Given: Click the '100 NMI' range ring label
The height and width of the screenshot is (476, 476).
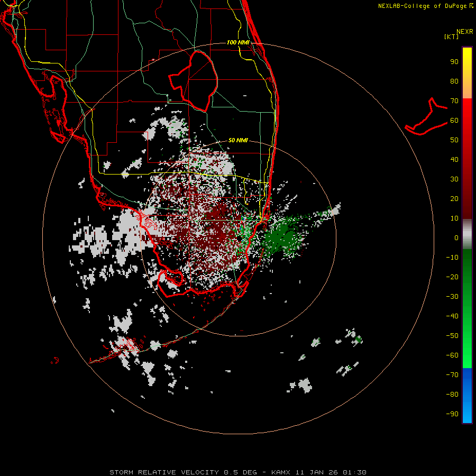Looking at the screenshot, I should point(238,42).
